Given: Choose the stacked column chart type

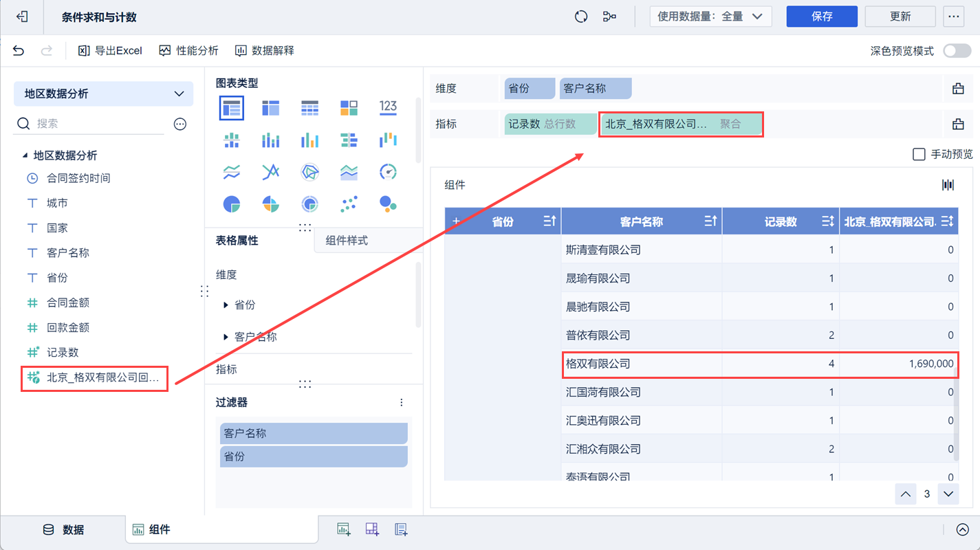Looking at the screenshot, I should pos(270,140).
